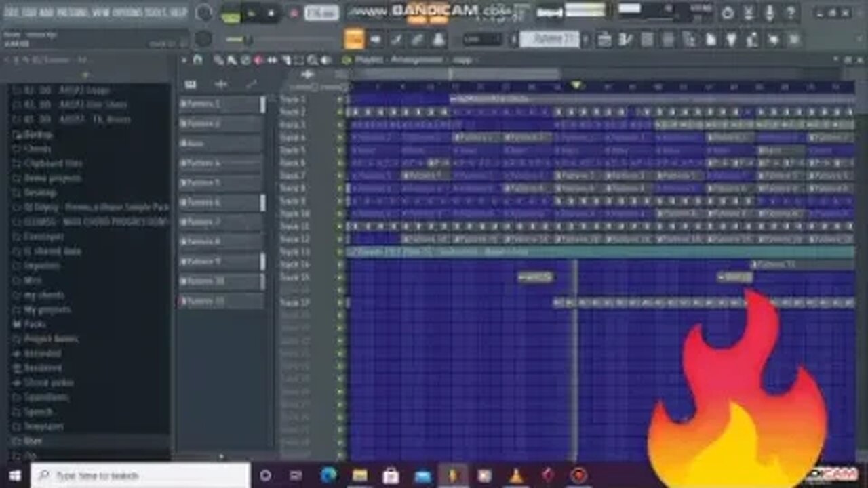
Task: Expand the Clipboard files folder
Action: click(53, 163)
